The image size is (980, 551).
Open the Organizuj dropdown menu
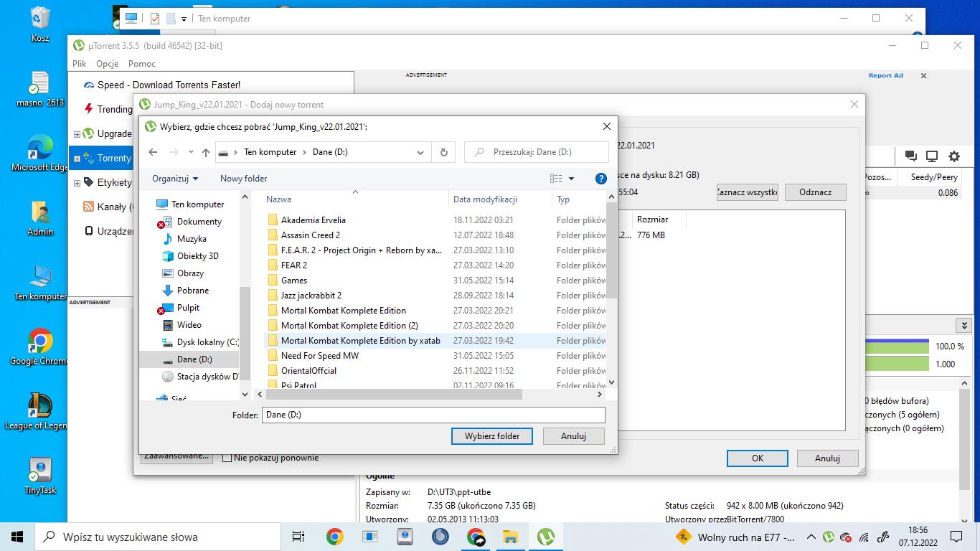click(x=175, y=179)
